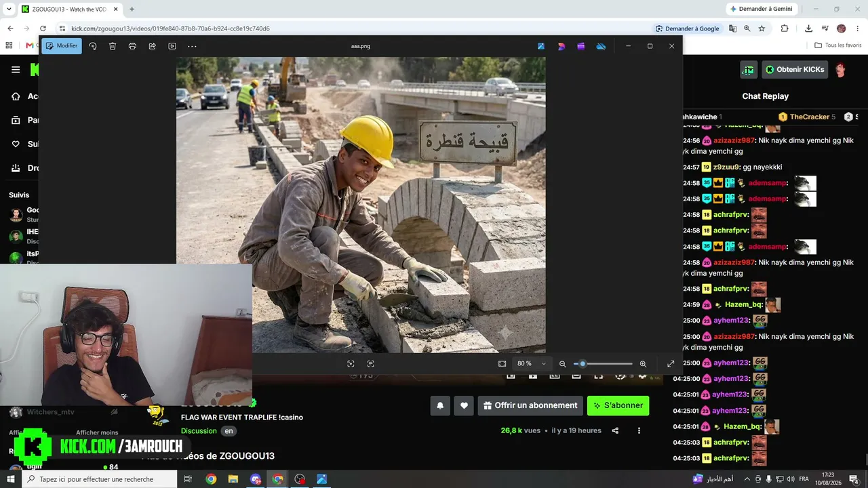Zoom out with the minus magnifier
Viewport: 868px width, 488px height.
tap(562, 364)
